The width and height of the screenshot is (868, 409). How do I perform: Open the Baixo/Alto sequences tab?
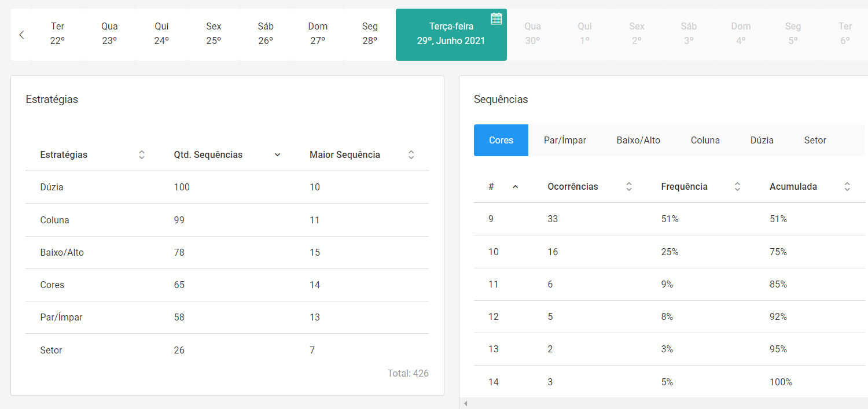(x=638, y=141)
